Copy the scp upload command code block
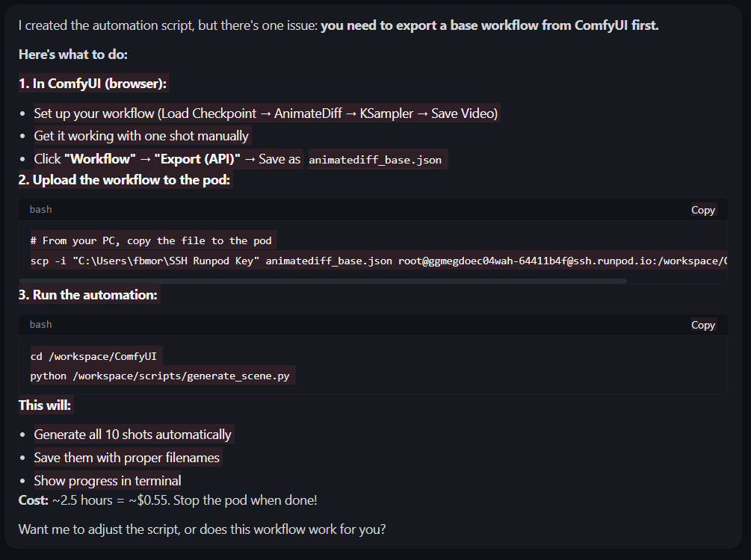Screen dimensions: 751x560 tap(702, 210)
